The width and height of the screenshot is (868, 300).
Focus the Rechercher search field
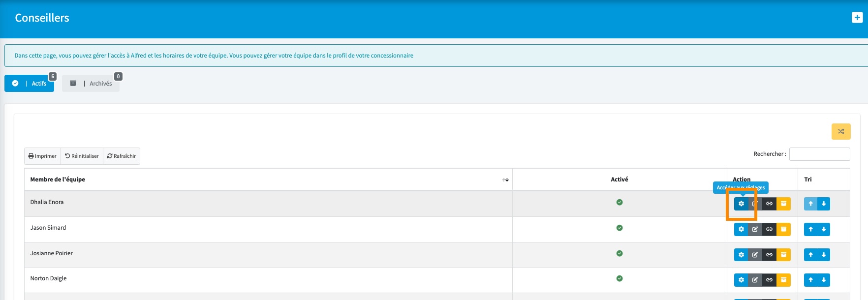(819, 154)
